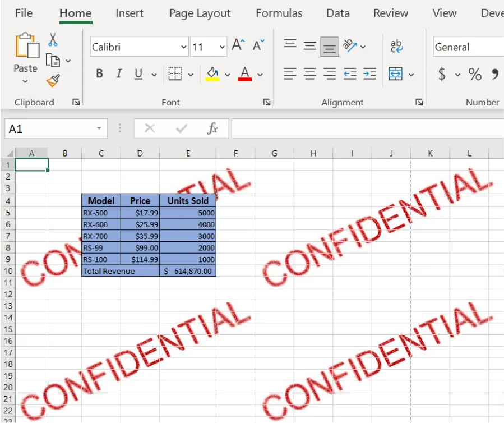Open the Font group dialog launcher
The width and height of the screenshot is (504, 423).
click(x=267, y=103)
